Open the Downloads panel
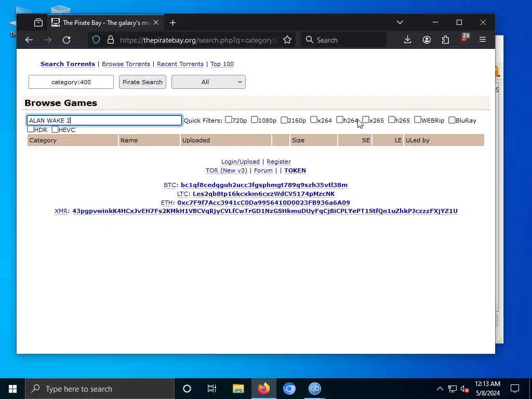Screen dimensions: 532x399 pyautogui.click(x=407, y=39)
